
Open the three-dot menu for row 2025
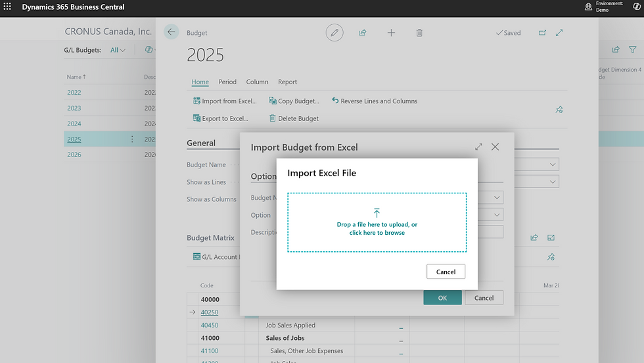[x=132, y=139]
